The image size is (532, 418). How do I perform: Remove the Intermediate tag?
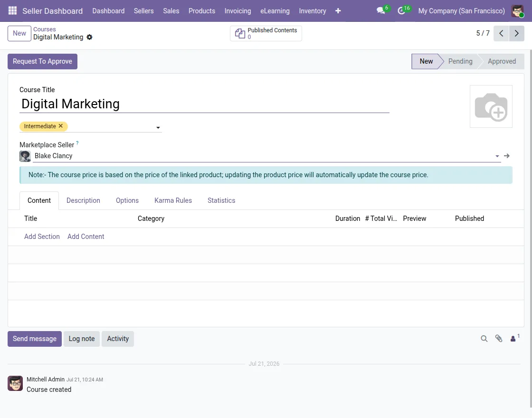(x=61, y=126)
